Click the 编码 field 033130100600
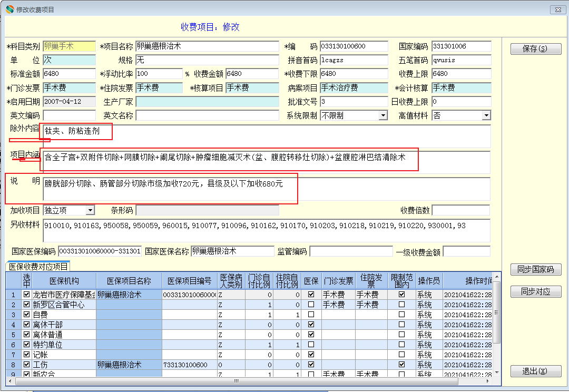This screenshot has width=569, height=392. pyautogui.click(x=354, y=46)
